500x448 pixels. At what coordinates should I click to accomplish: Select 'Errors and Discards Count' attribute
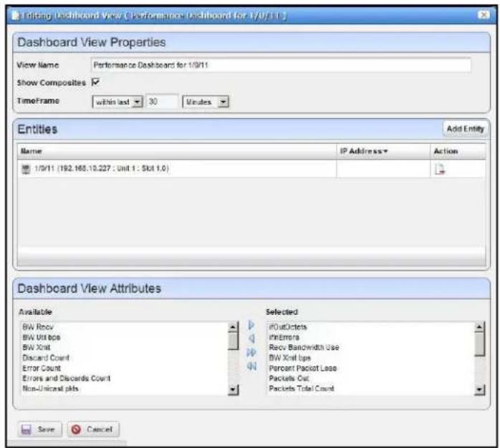click(x=66, y=378)
